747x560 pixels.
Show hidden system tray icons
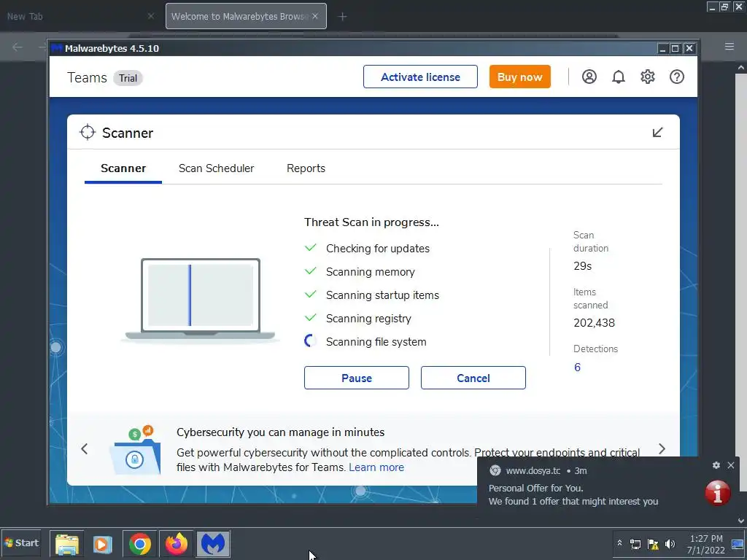(x=619, y=542)
